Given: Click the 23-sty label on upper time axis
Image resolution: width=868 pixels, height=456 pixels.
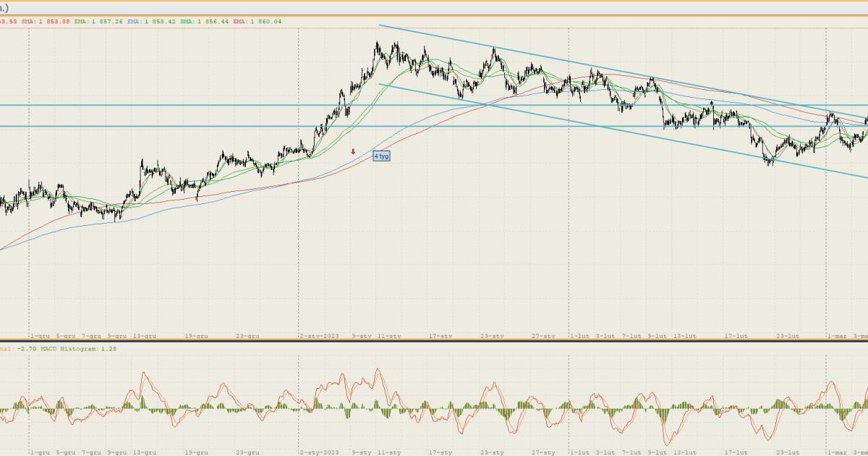Looking at the screenshot, I should click(x=492, y=337).
